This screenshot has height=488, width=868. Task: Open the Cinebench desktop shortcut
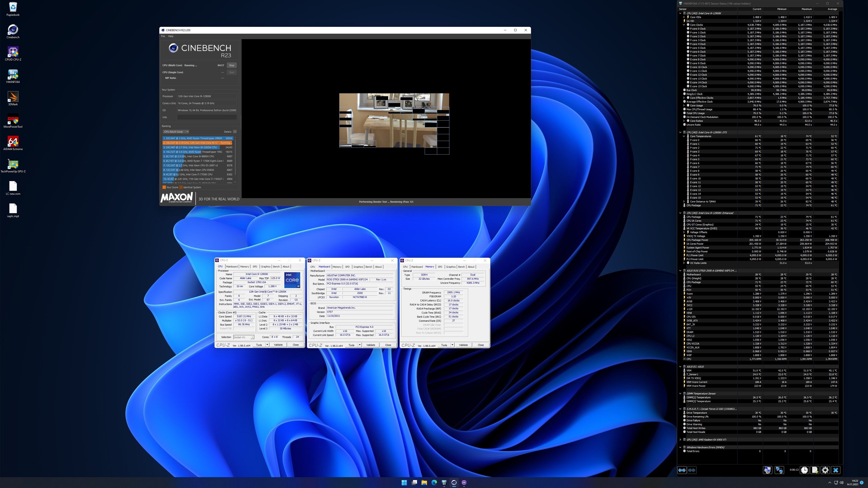pos(13,31)
